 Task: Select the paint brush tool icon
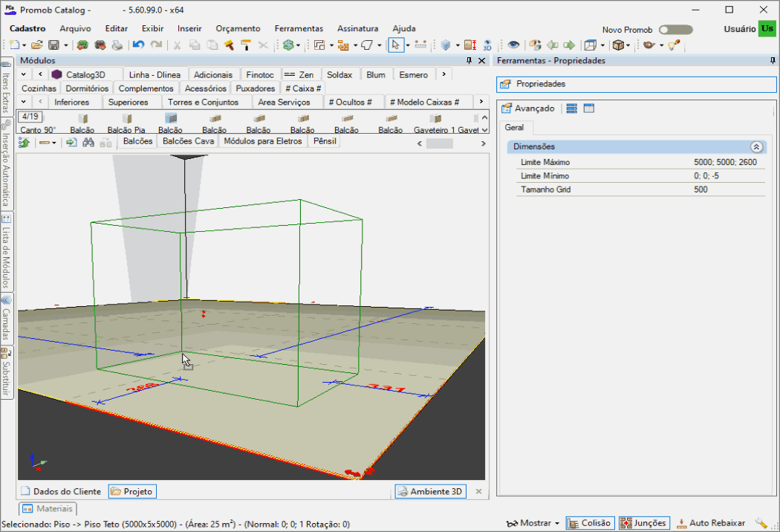(x=229, y=45)
